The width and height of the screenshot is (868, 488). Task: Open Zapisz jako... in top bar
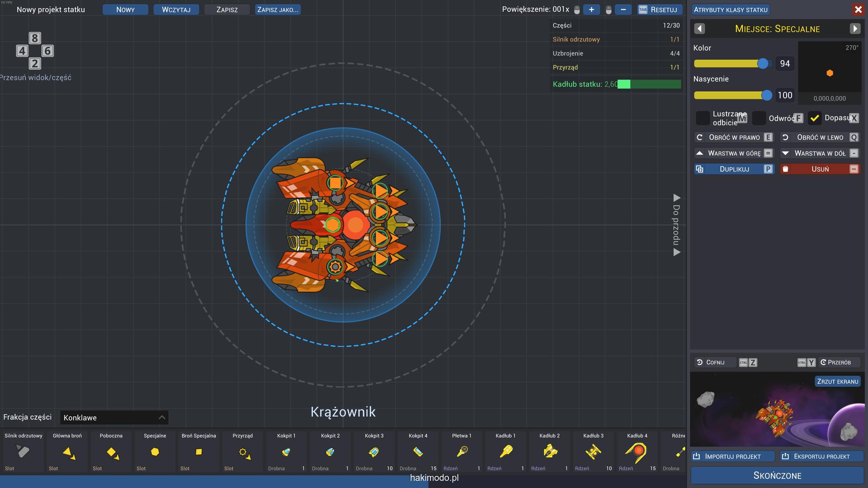click(x=278, y=9)
